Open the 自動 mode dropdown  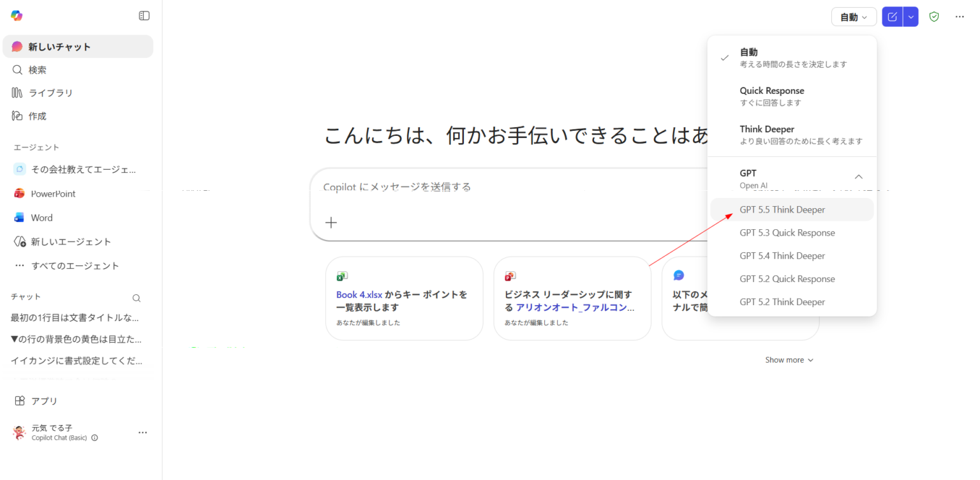(854, 17)
